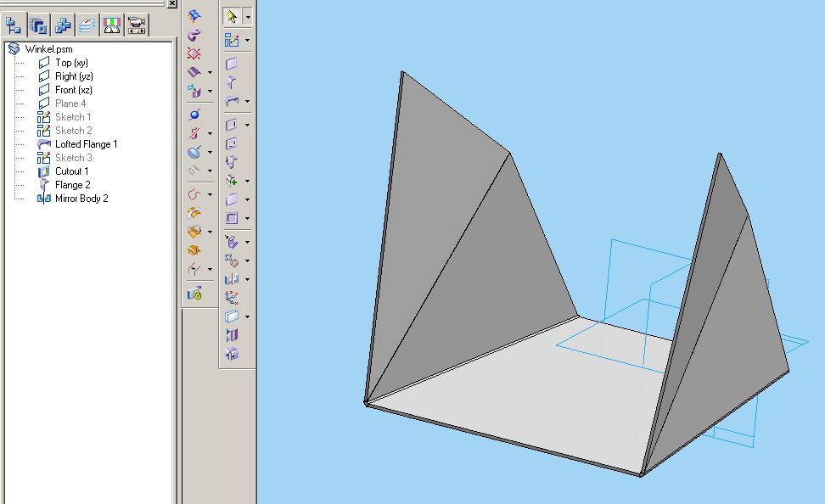Select the bottom link/insert copy tool
Image resolution: width=825 pixels, height=504 pixels.
click(194, 293)
